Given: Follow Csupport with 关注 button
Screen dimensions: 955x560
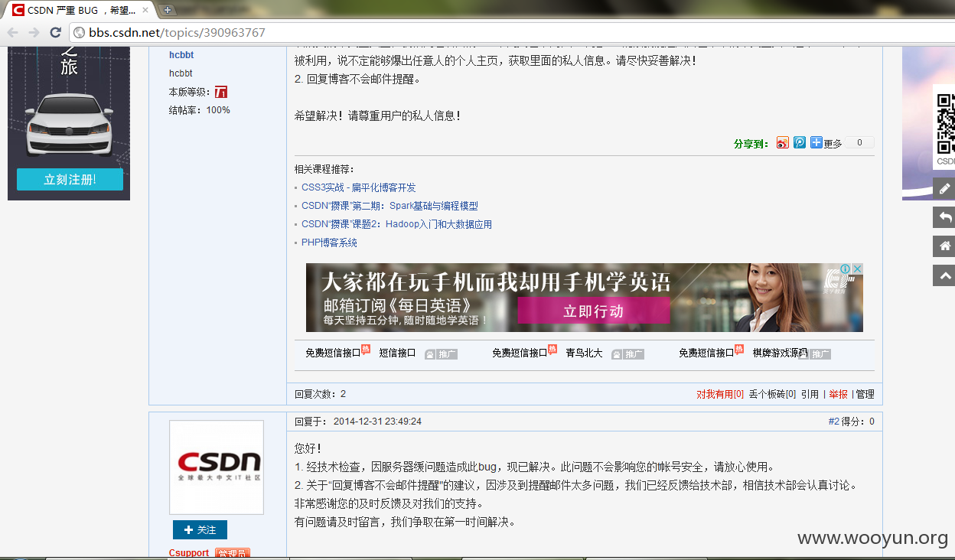Looking at the screenshot, I should (x=200, y=530).
